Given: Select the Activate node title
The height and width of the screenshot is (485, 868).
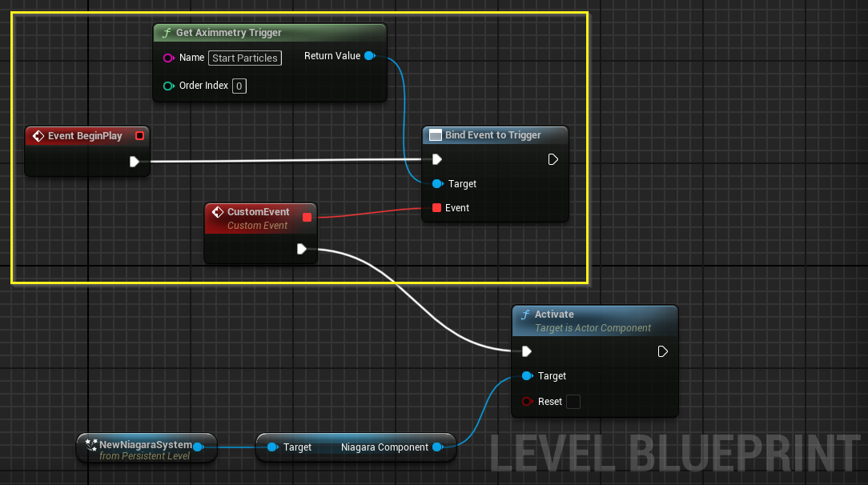Looking at the screenshot, I should tap(554, 314).
